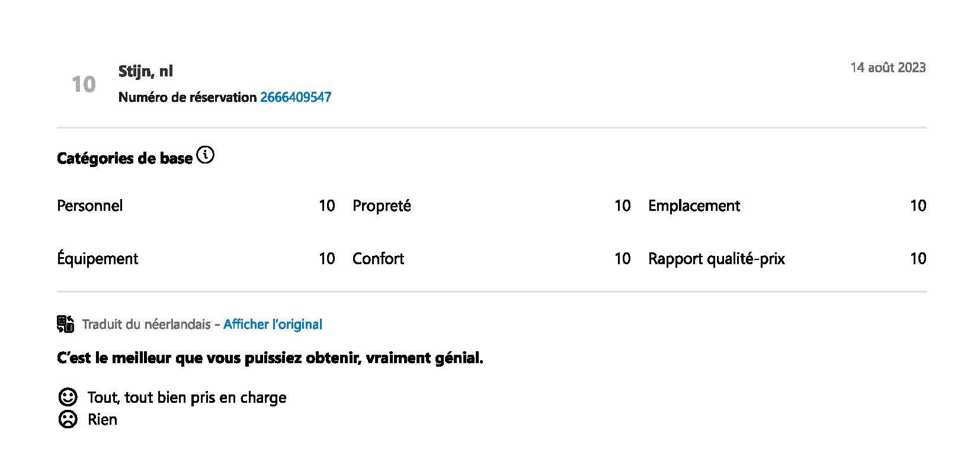
Task: Click the Traduit du néerlandais label
Action: (x=146, y=325)
